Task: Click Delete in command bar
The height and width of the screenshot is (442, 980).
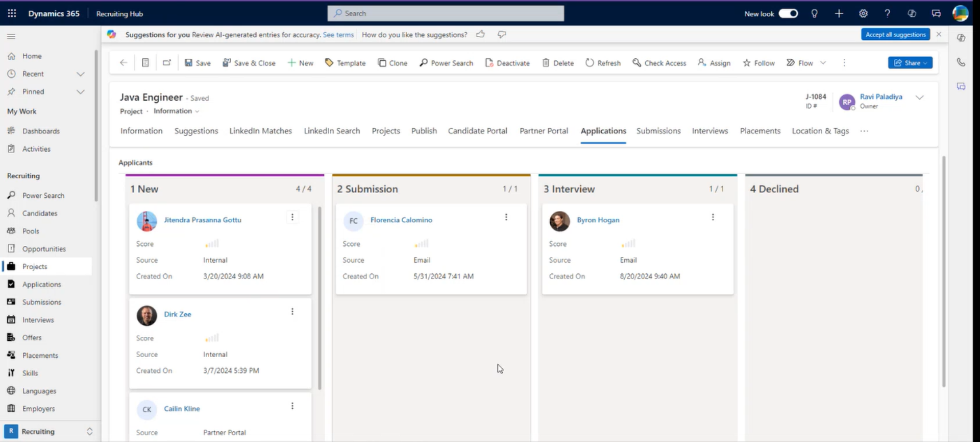Action: (558, 63)
